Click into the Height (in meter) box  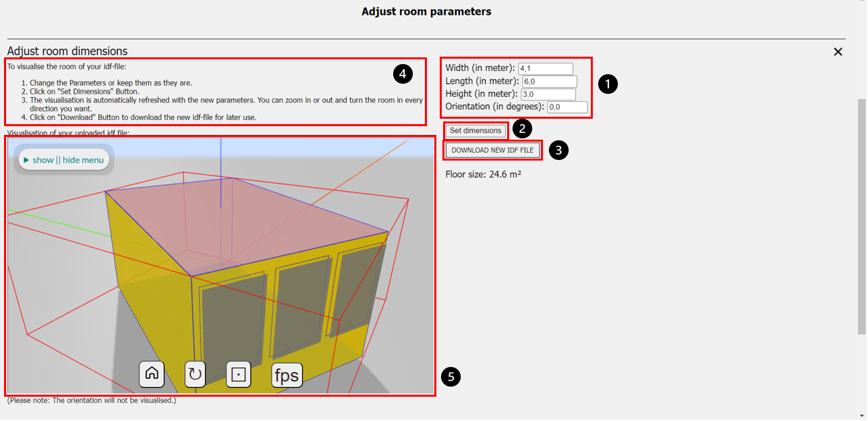click(x=548, y=94)
